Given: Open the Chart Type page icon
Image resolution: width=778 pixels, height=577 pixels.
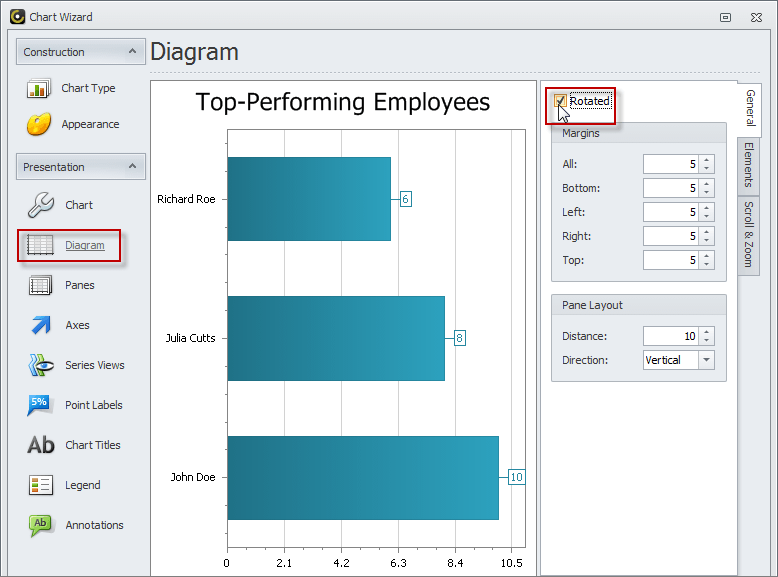Looking at the screenshot, I should (x=39, y=89).
